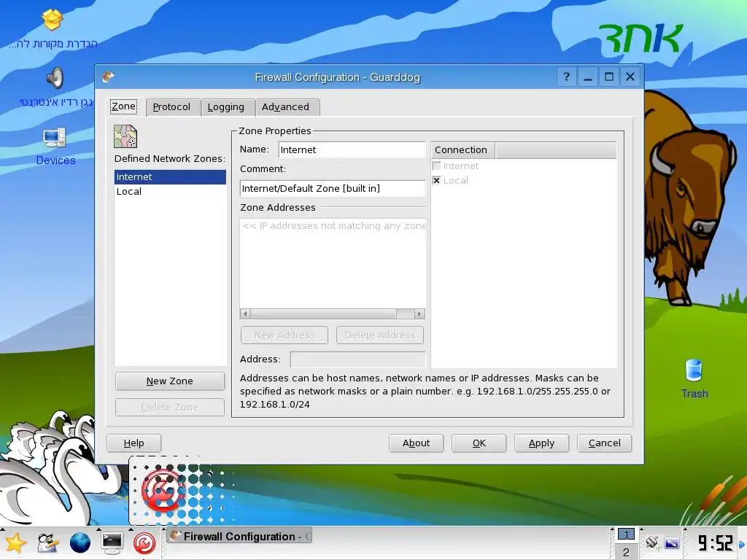Image resolution: width=747 pixels, height=560 pixels.
Task: Click the New Zone button
Action: coord(169,381)
